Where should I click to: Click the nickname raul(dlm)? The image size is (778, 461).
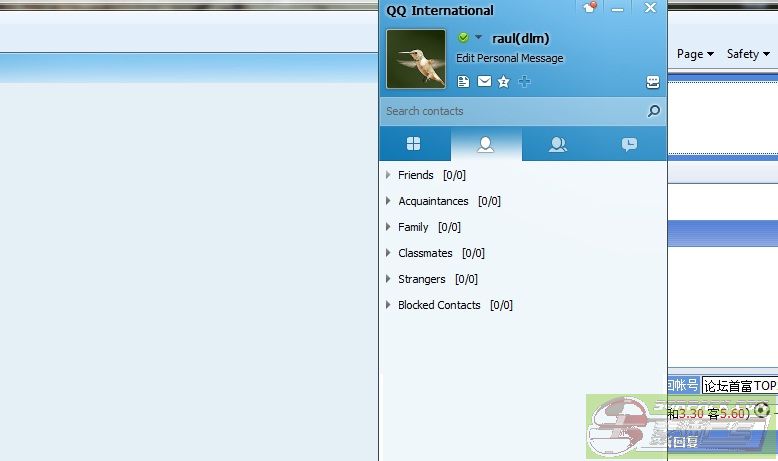click(520, 38)
